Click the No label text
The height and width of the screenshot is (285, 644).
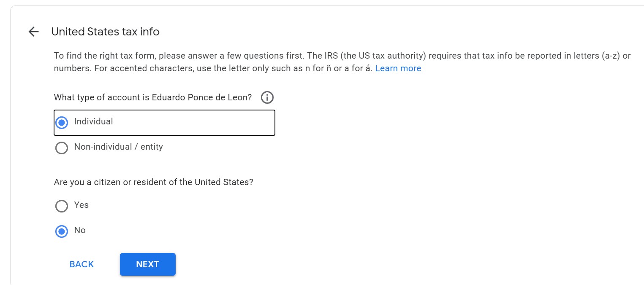click(x=80, y=230)
